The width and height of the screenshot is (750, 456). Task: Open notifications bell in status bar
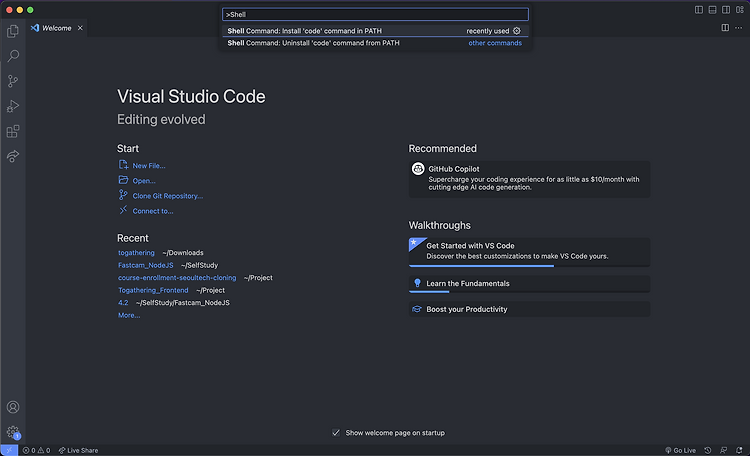(739, 450)
